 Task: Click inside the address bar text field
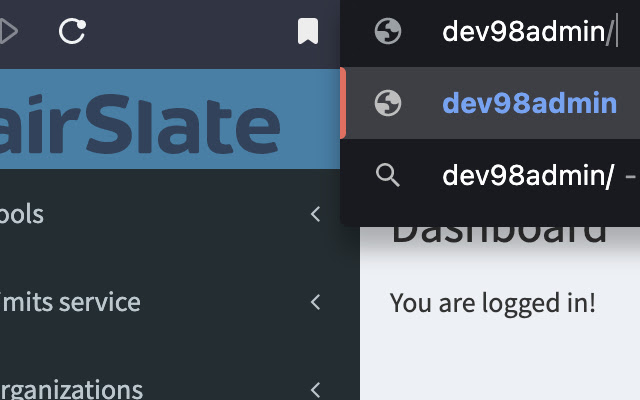(531, 31)
